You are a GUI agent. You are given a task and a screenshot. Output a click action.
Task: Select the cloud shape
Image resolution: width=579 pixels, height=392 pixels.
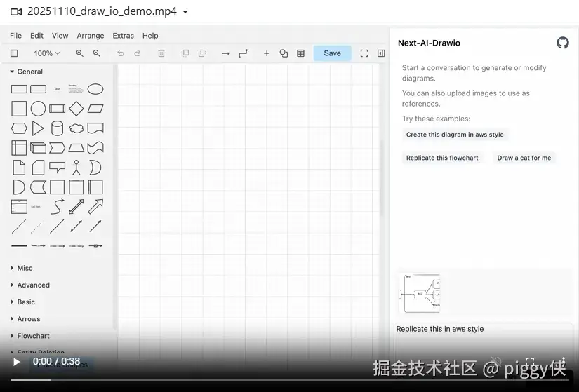tap(76, 128)
